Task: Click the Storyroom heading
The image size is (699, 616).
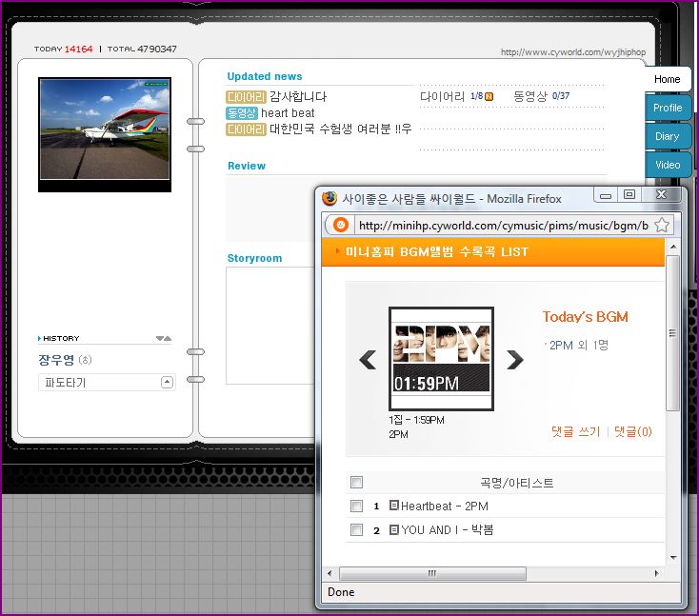Action: [x=254, y=258]
